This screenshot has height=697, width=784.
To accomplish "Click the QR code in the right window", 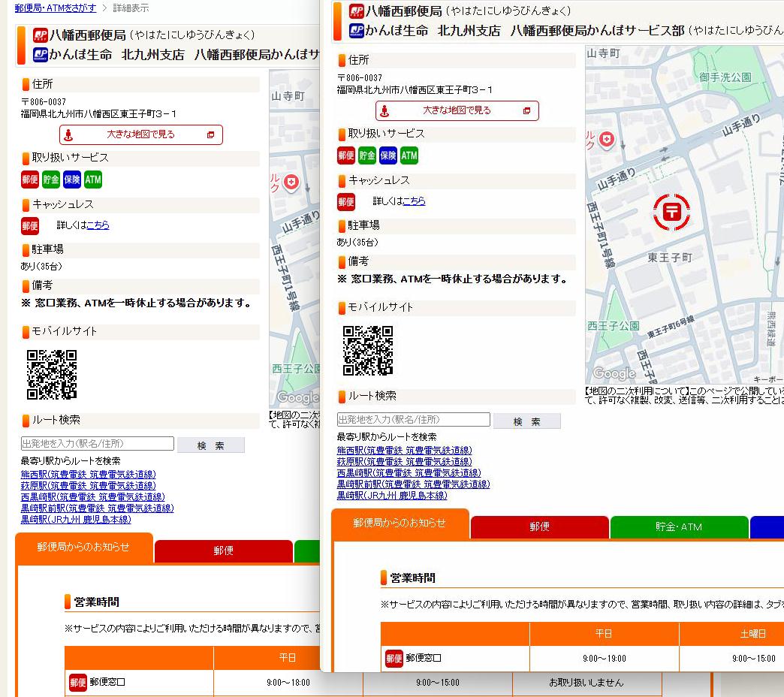I will click(367, 351).
